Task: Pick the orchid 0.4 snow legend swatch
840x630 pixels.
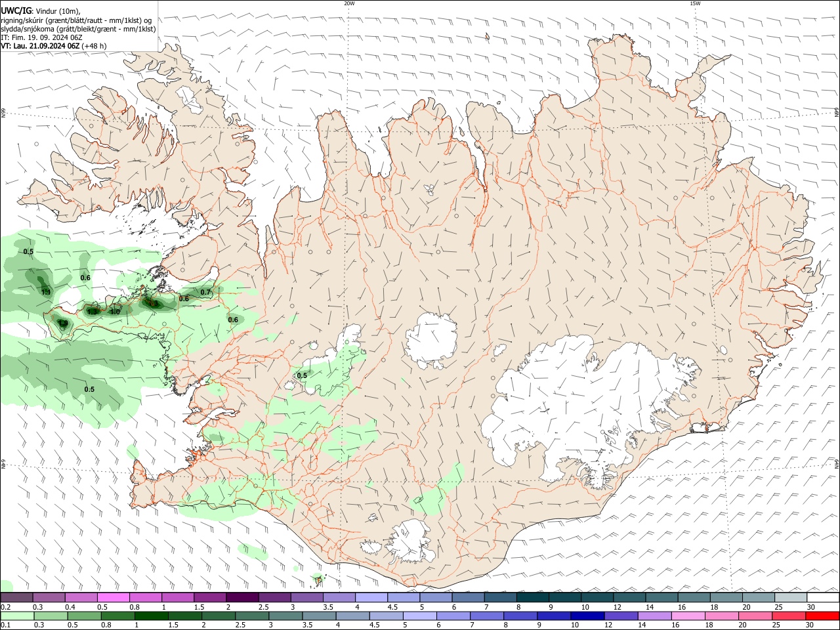Action: pos(81,597)
